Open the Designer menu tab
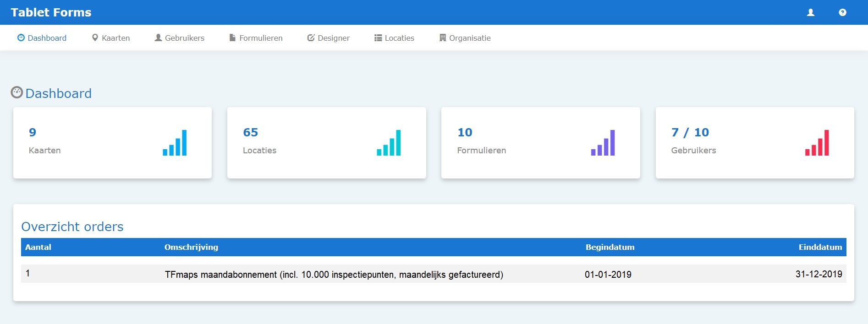 pos(328,38)
